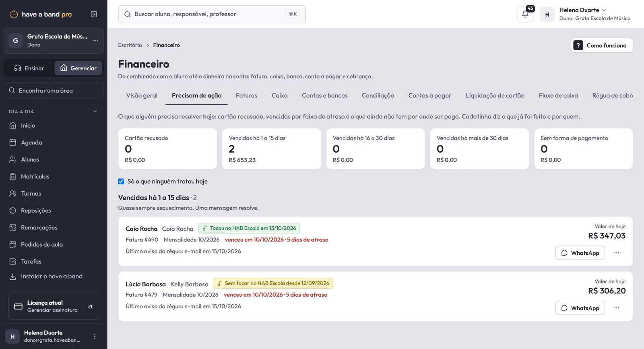Open the Visão geral tab
644x349 pixels.
[142, 96]
